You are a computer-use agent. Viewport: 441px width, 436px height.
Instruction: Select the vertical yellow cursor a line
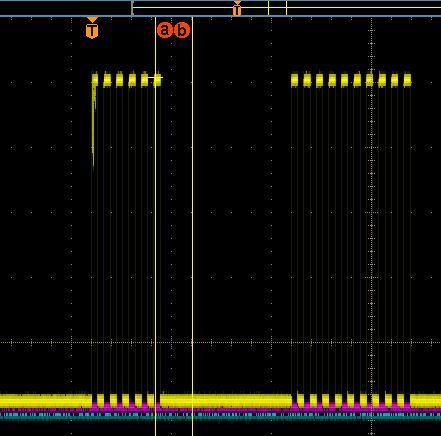(x=155, y=227)
